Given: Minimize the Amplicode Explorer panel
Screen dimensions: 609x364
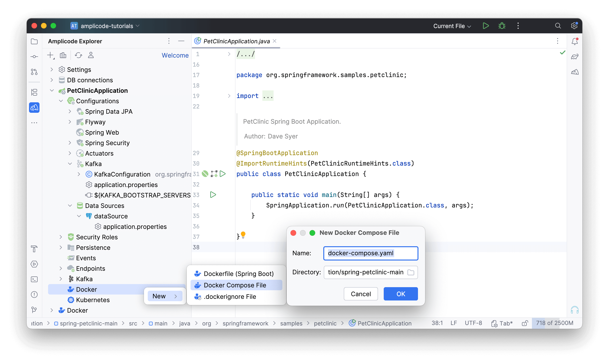Looking at the screenshot, I should (181, 41).
